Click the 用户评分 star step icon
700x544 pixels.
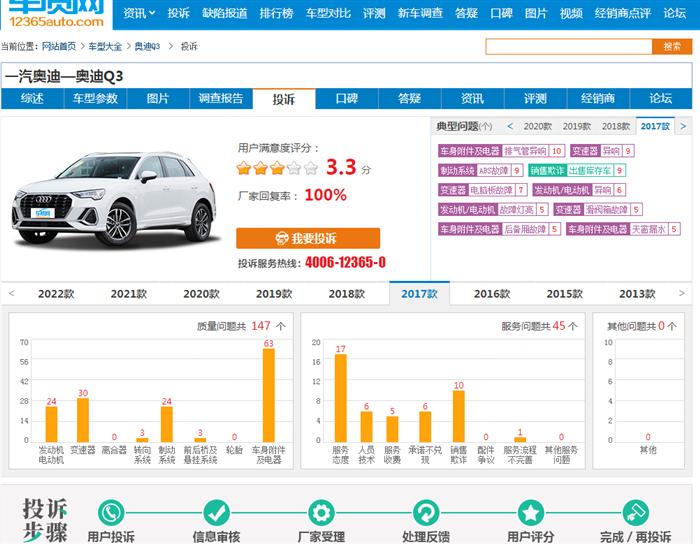click(x=530, y=513)
